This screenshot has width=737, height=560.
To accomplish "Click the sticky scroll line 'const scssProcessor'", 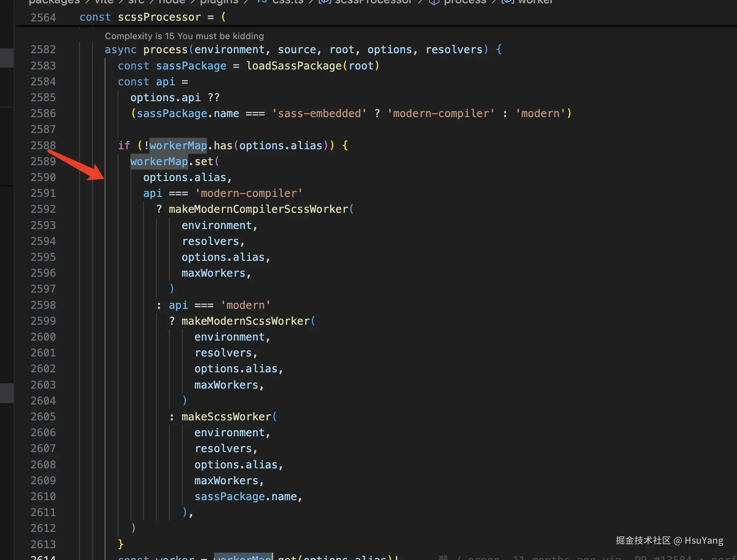I will (x=159, y=17).
